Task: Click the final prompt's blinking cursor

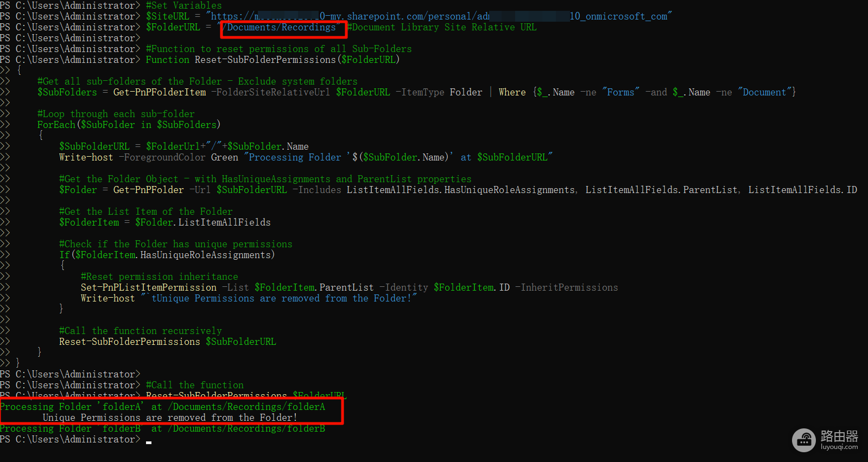Action: click(x=149, y=442)
